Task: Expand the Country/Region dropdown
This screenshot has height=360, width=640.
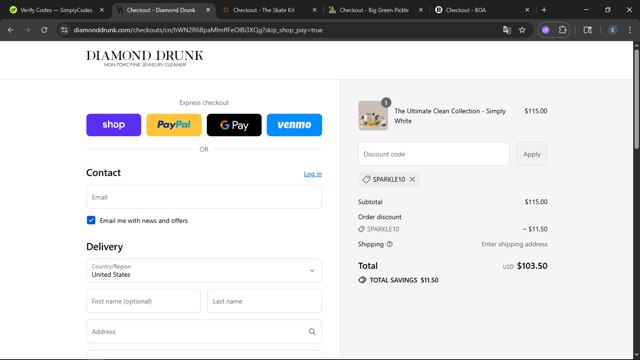Action: pyautogui.click(x=204, y=270)
